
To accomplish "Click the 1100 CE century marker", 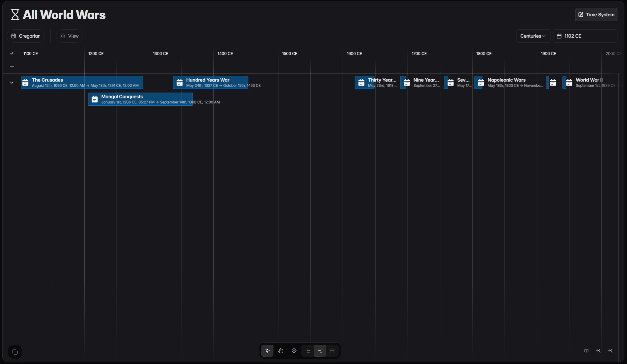I will point(31,54).
